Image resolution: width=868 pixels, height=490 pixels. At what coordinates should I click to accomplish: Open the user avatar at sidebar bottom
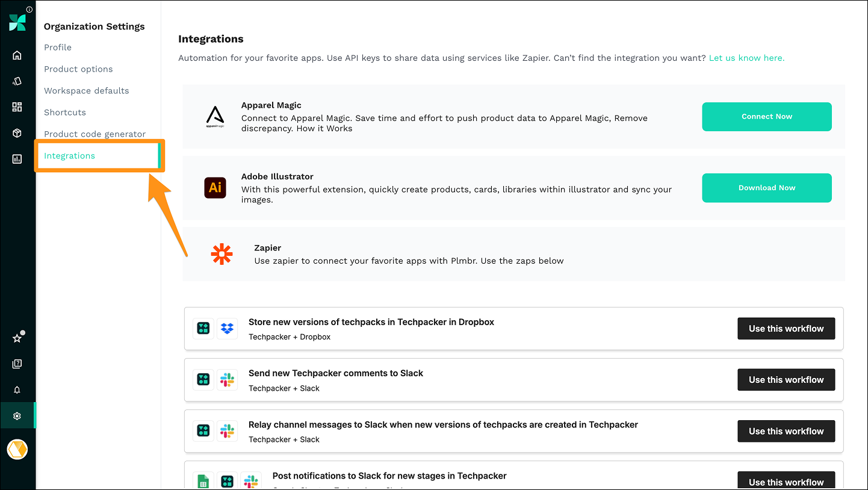(x=17, y=450)
